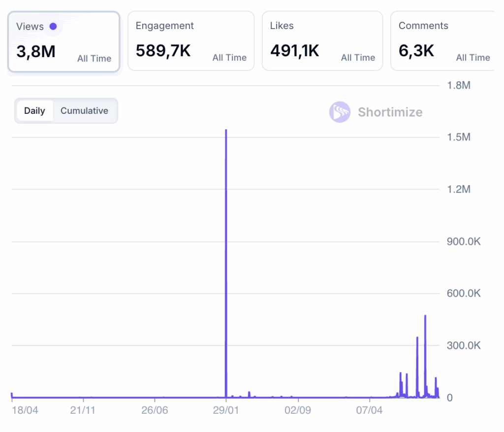
Task: Click the 07/04 date label
Action: (369, 410)
